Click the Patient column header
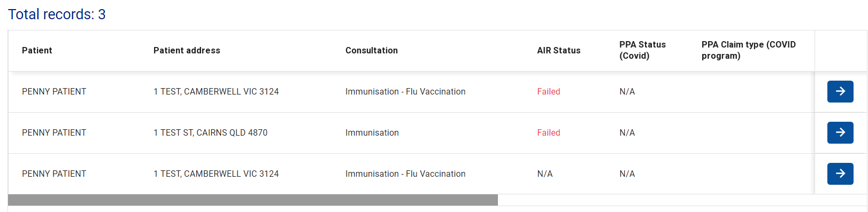The height and width of the screenshot is (212, 868). (x=37, y=50)
